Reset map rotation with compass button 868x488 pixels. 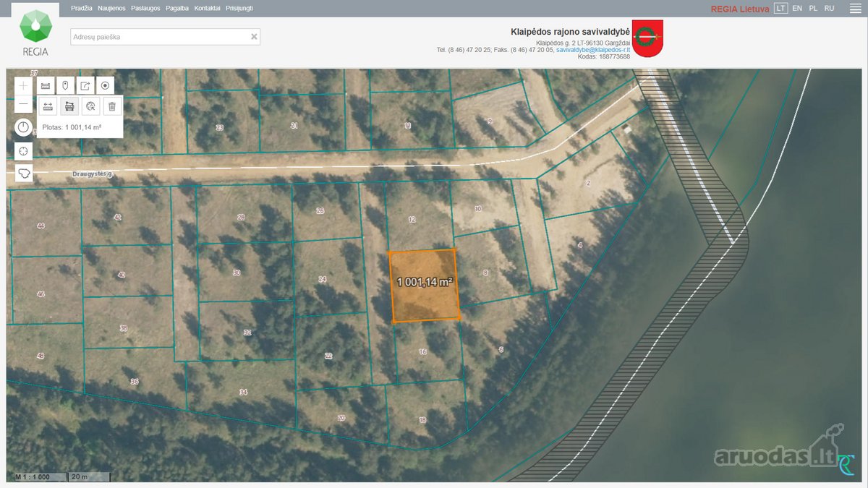click(24, 128)
